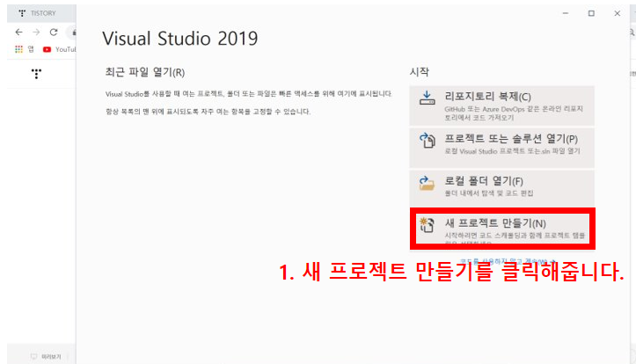Click the 미리보기 button in browser page
636x364 pixels.
pos(46,357)
